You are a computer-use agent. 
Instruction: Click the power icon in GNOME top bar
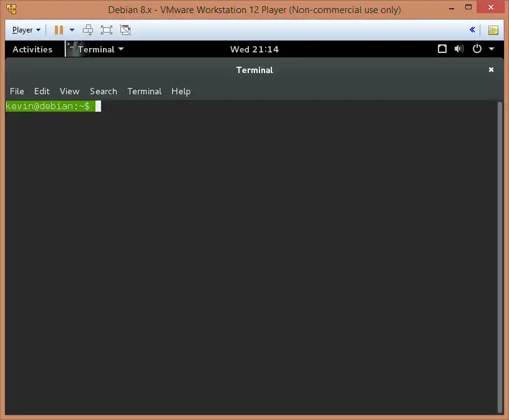click(477, 49)
